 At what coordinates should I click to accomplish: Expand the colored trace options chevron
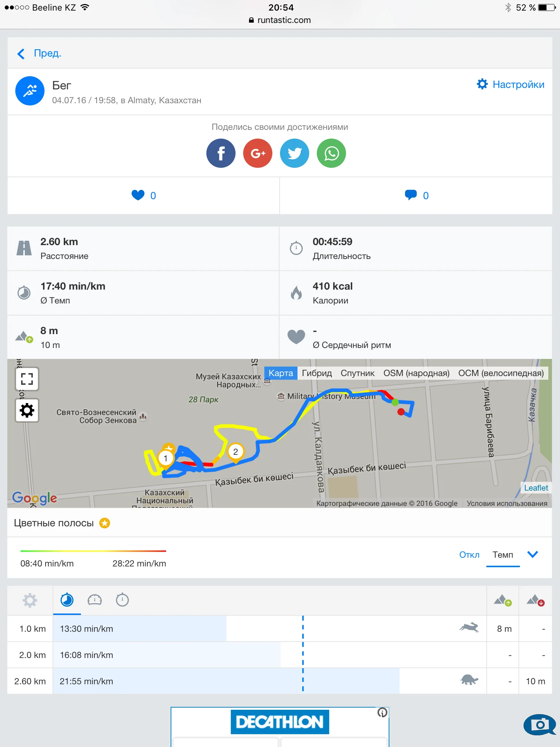click(x=533, y=554)
